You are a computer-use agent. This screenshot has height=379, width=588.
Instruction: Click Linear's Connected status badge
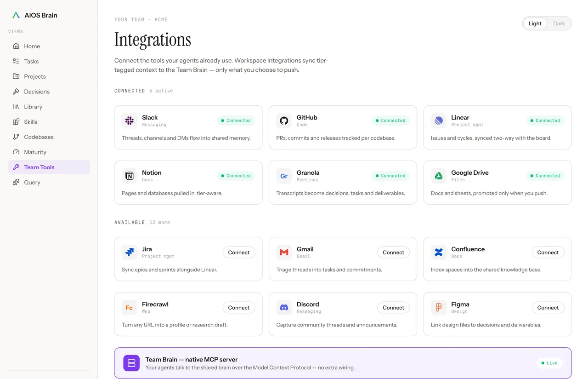click(545, 121)
